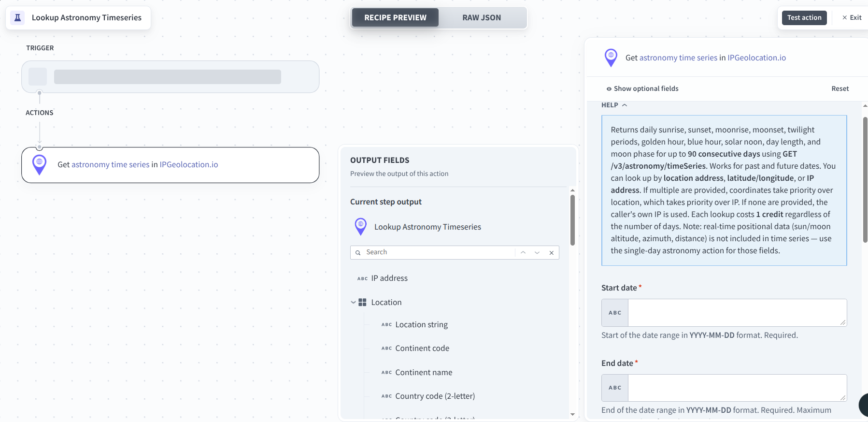Click the ABC icon next to Country code (2-letter)
Image resolution: width=868 pixels, height=422 pixels.
click(386, 396)
